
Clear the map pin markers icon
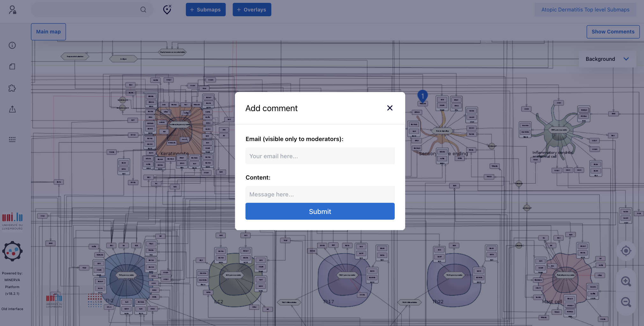167,10
